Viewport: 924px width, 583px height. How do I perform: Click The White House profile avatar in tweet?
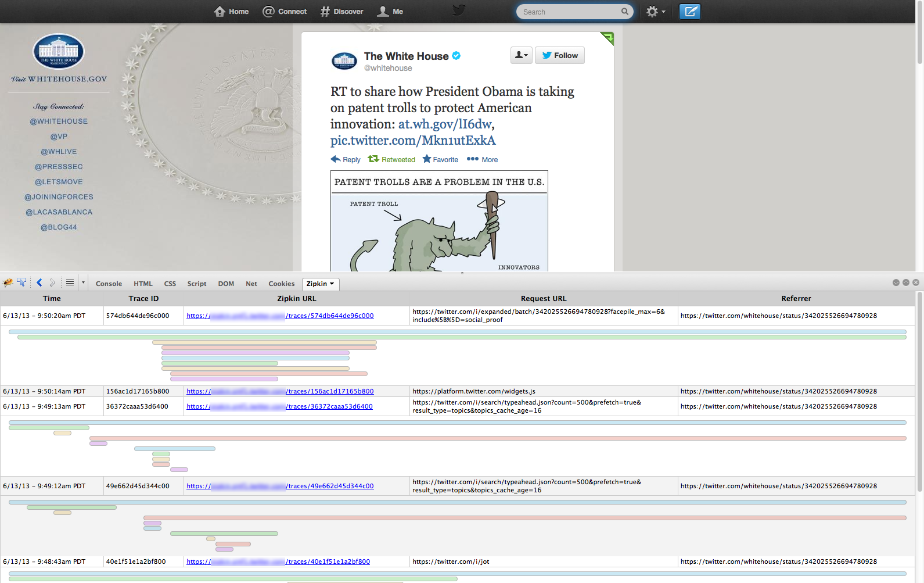coord(344,60)
